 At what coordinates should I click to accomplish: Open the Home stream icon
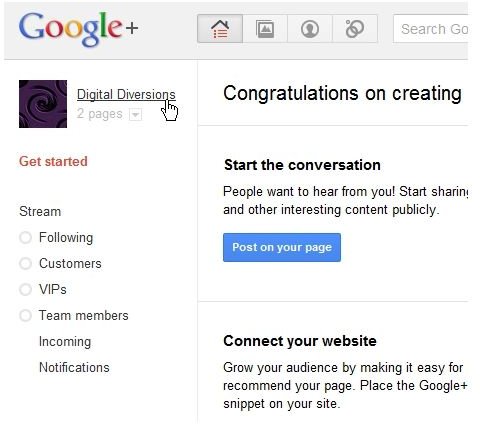point(220,29)
